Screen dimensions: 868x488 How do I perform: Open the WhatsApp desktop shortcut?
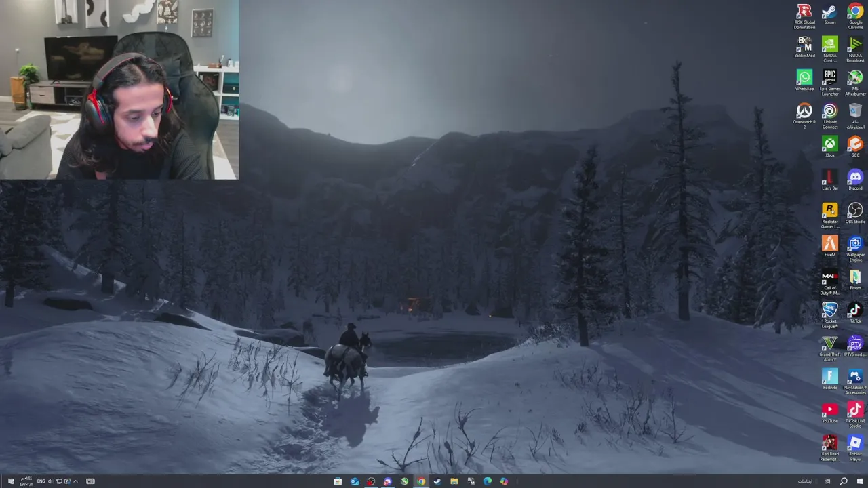[x=804, y=79]
